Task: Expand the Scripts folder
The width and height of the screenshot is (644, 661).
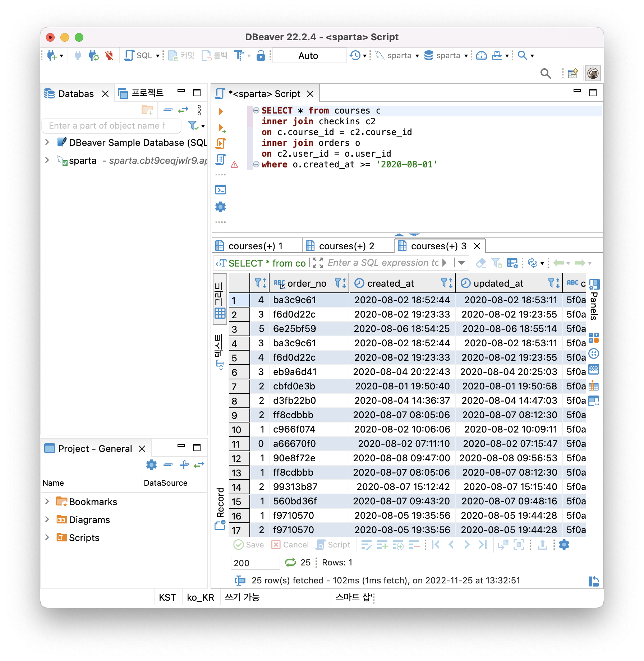Action: pyautogui.click(x=47, y=537)
